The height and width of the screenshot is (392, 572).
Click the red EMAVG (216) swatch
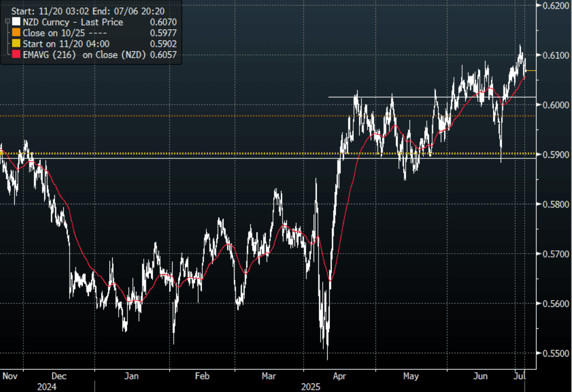click(x=15, y=55)
